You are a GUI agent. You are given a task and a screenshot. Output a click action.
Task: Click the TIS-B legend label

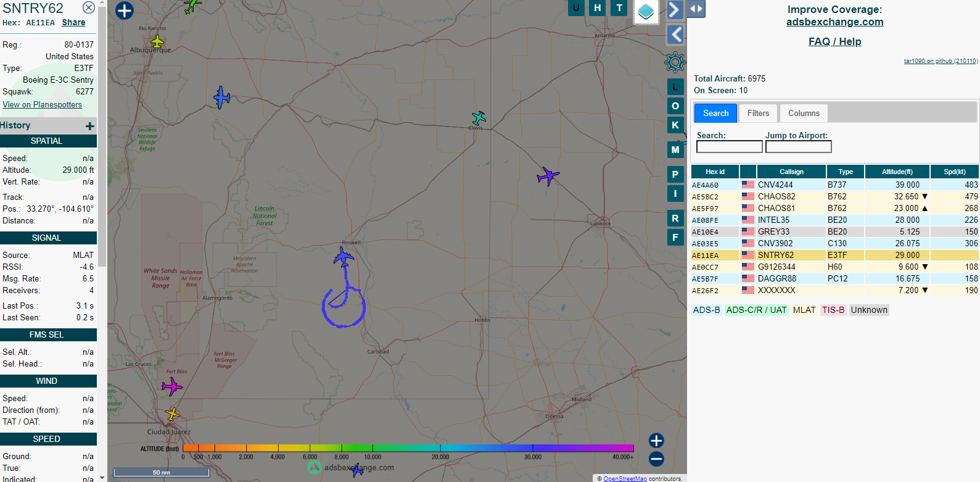[x=833, y=310]
